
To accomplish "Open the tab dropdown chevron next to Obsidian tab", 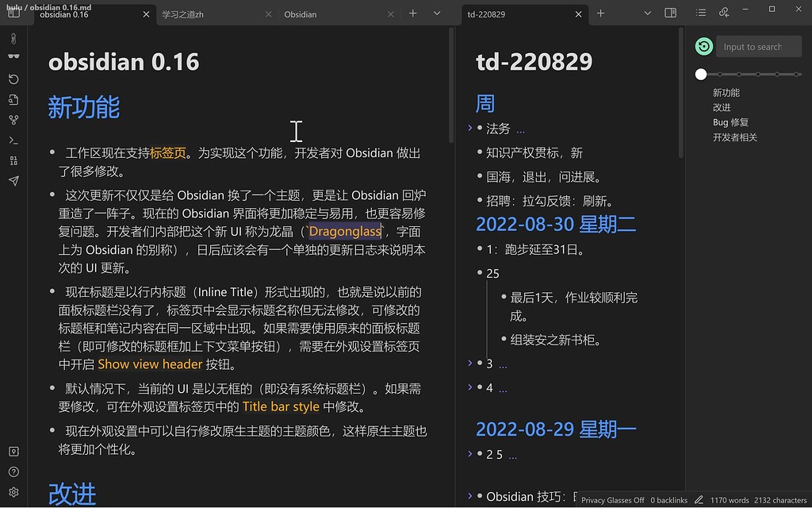I will click(439, 13).
